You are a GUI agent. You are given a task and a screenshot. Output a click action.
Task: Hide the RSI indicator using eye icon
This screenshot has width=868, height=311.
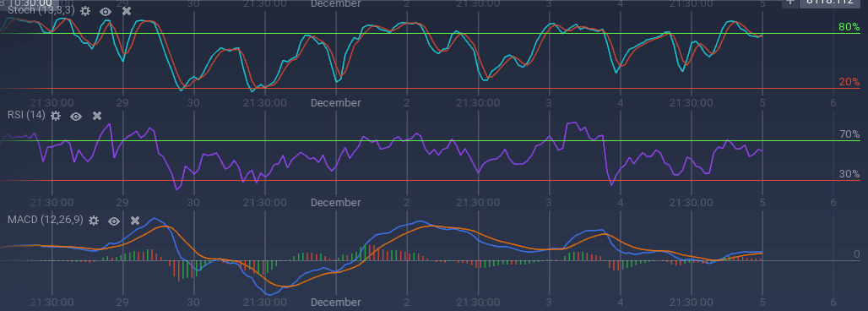[76, 116]
